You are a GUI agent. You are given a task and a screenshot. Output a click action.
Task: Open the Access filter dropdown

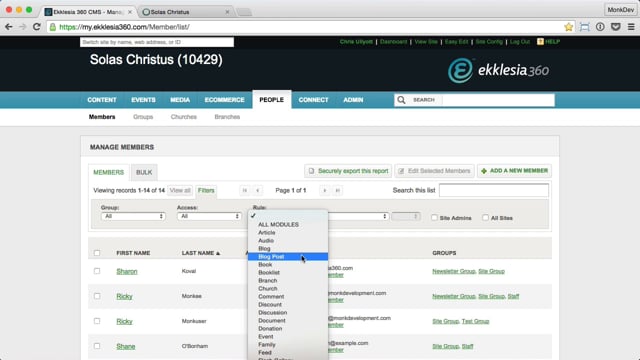pos(209,216)
